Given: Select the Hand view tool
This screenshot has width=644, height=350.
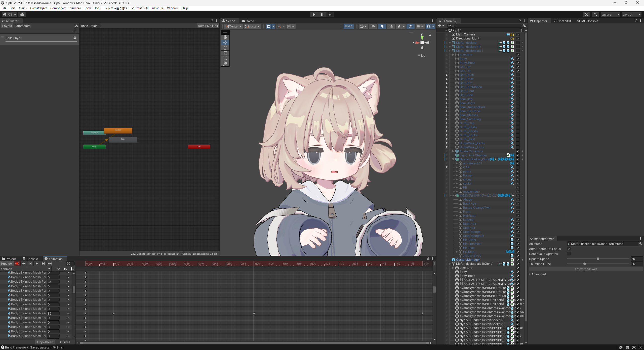Looking at the screenshot, I should (x=225, y=37).
